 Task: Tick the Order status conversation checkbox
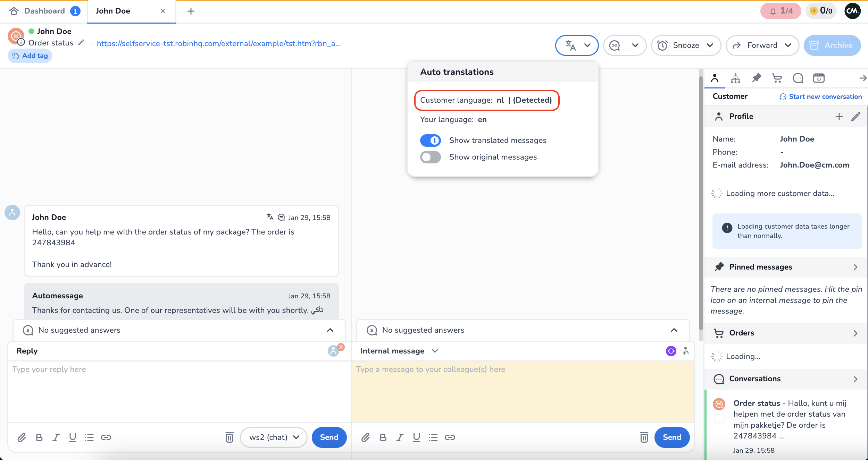[x=719, y=419]
